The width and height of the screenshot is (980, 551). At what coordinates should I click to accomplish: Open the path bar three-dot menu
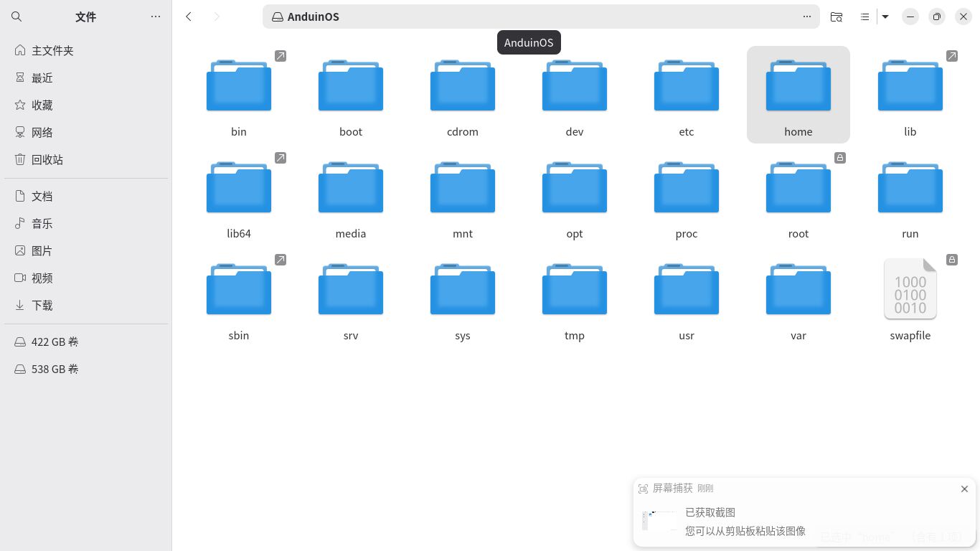(x=806, y=17)
